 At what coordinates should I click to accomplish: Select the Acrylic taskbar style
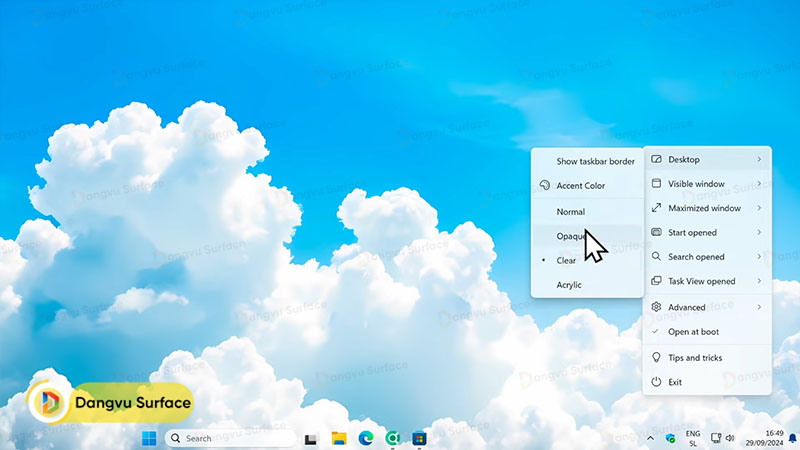587,285
